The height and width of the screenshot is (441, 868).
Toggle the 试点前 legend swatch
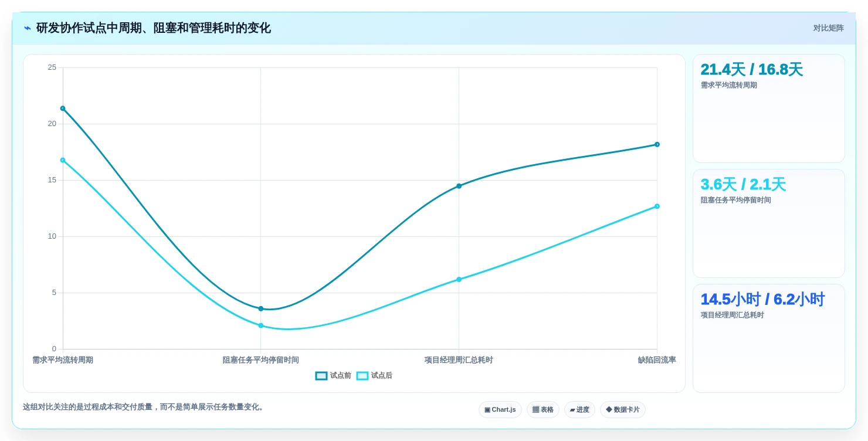(321, 376)
